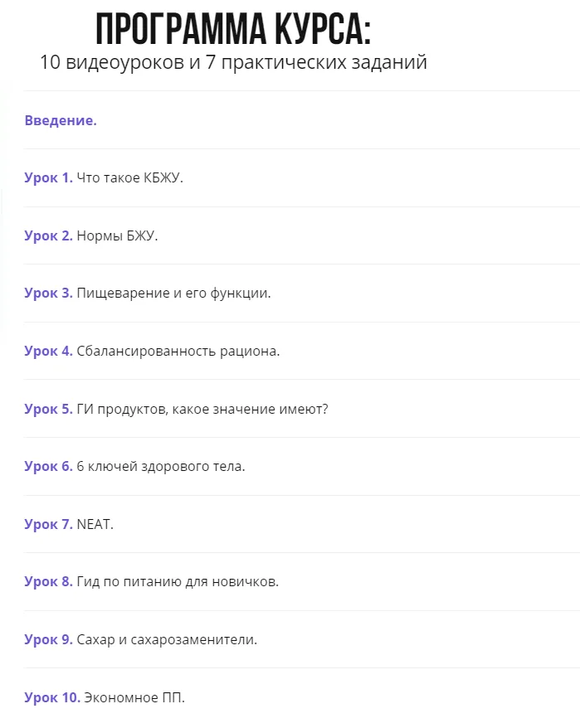Select the "Что такое КБЖУ." lesson title
This screenshot has width=580, height=728.
pos(129,177)
